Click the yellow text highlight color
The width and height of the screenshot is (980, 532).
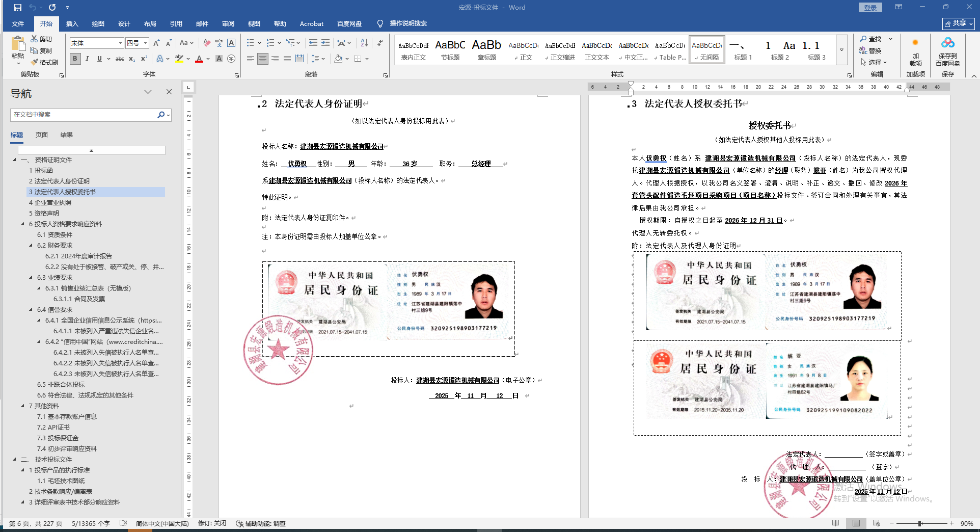pyautogui.click(x=179, y=59)
